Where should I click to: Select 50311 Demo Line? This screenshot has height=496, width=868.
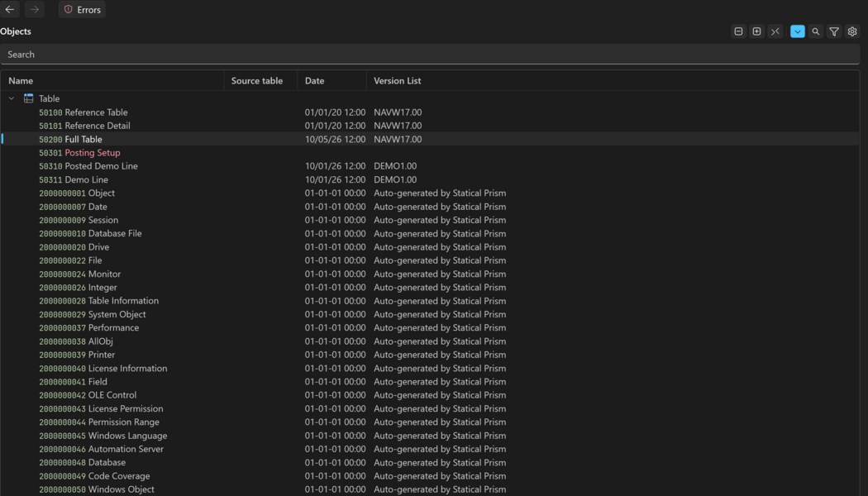(73, 179)
